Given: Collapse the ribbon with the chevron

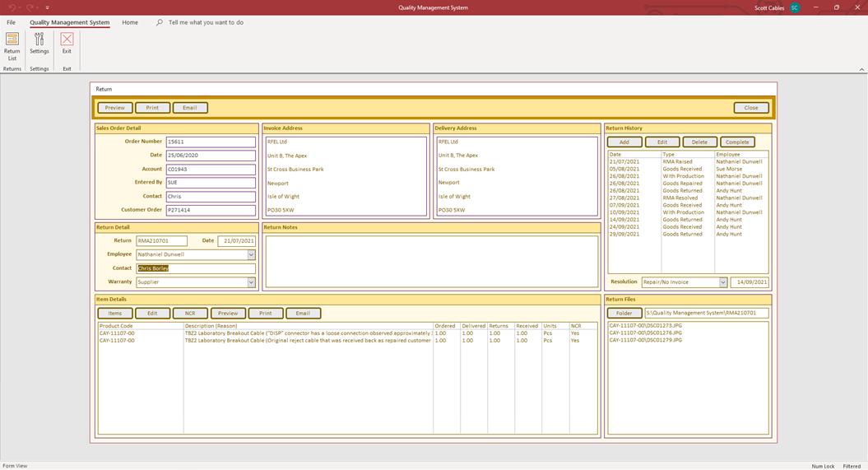Looking at the screenshot, I should (861, 69).
